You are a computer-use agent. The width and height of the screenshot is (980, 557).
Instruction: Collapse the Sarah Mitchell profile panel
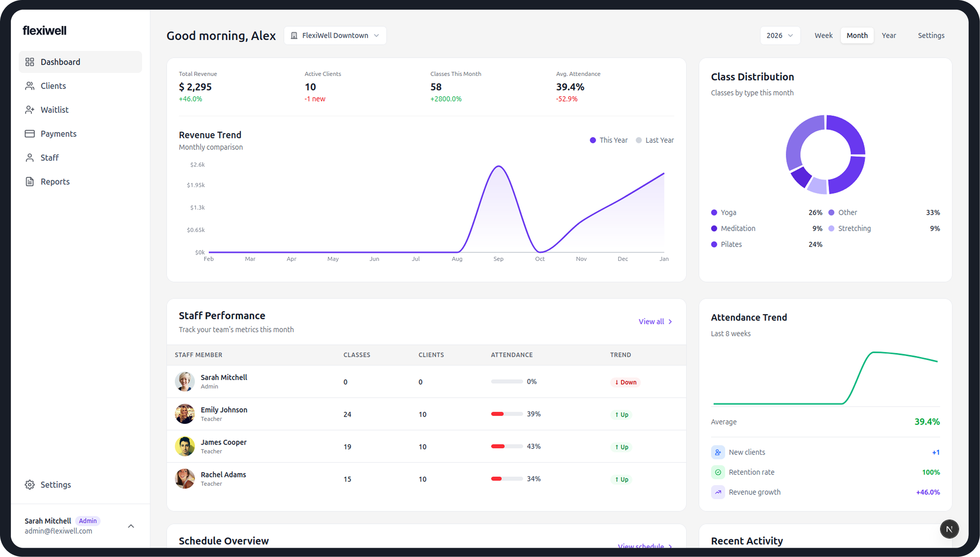131,526
